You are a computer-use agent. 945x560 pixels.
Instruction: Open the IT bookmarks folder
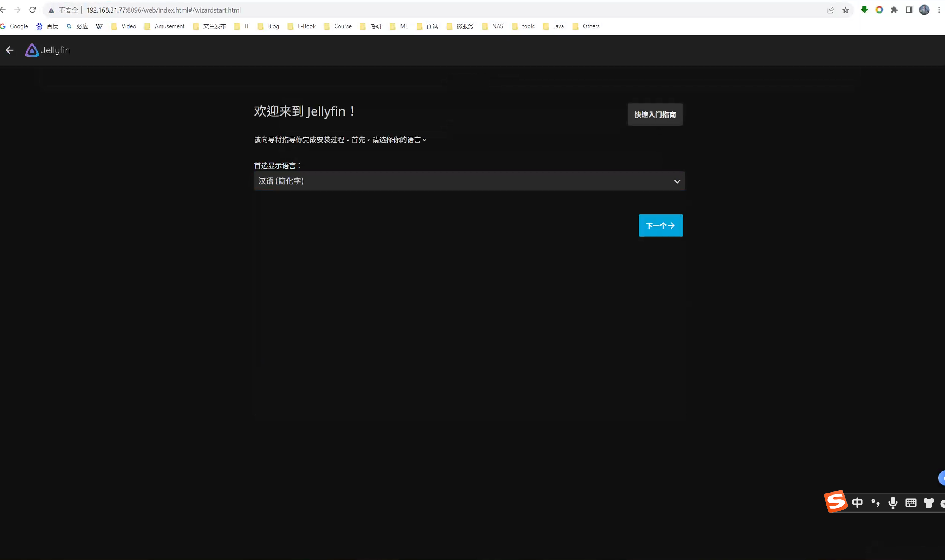(242, 26)
